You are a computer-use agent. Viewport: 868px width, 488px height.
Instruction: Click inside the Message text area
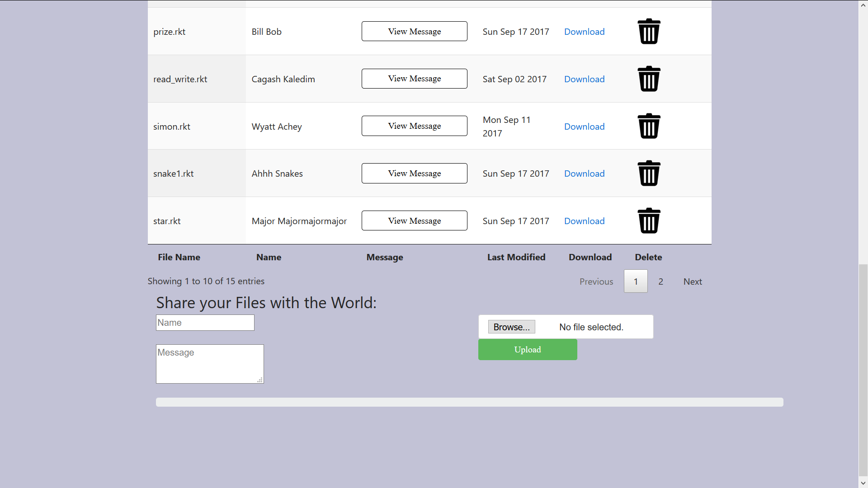tap(209, 364)
